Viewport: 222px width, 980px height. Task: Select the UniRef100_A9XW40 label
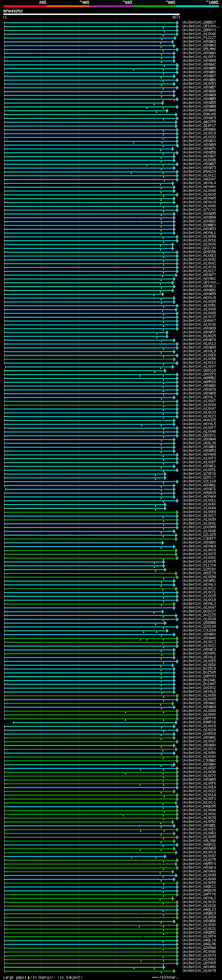[x=199, y=53]
